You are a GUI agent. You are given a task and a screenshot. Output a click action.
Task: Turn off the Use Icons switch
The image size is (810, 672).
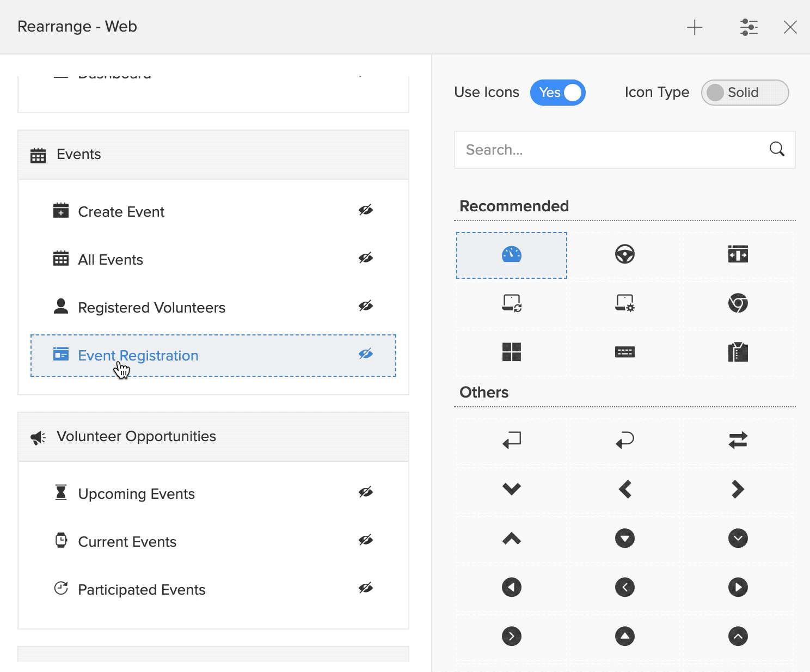(557, 93)
